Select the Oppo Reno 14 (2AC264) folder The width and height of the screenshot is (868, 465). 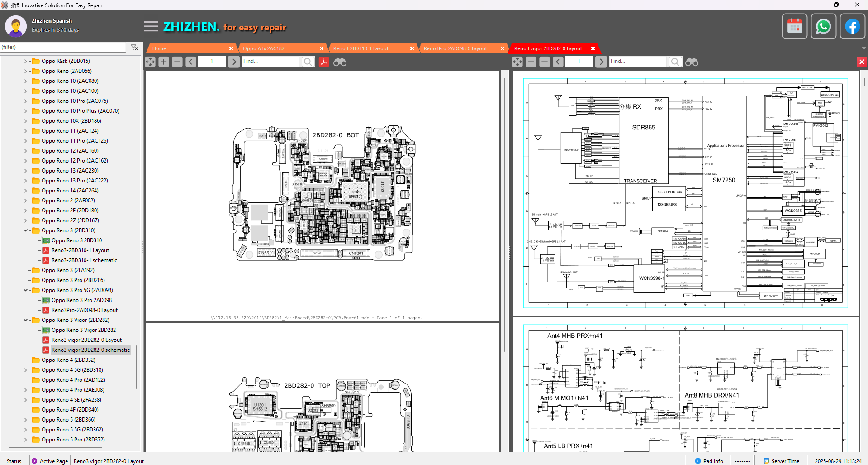[70, 191]
